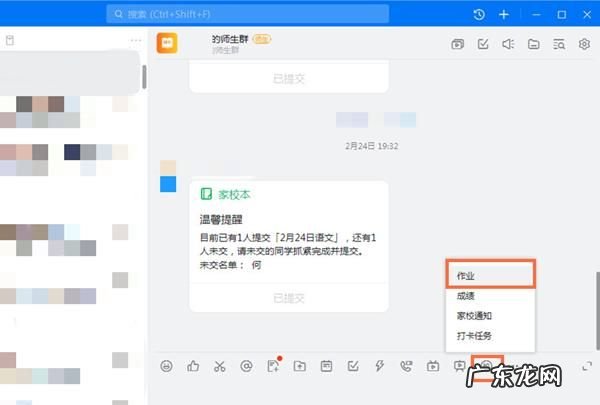Open the group files folder icon
600x405 pixels.
(533, 44)
